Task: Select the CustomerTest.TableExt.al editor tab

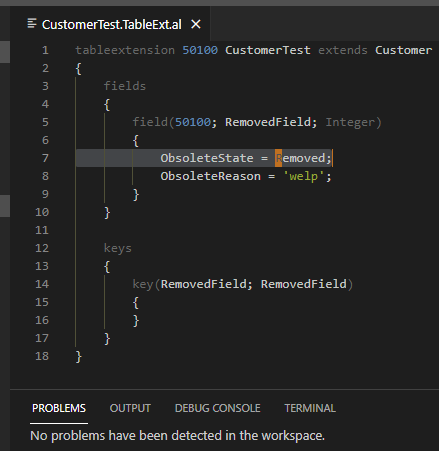Action: click(x=110, y=24)
